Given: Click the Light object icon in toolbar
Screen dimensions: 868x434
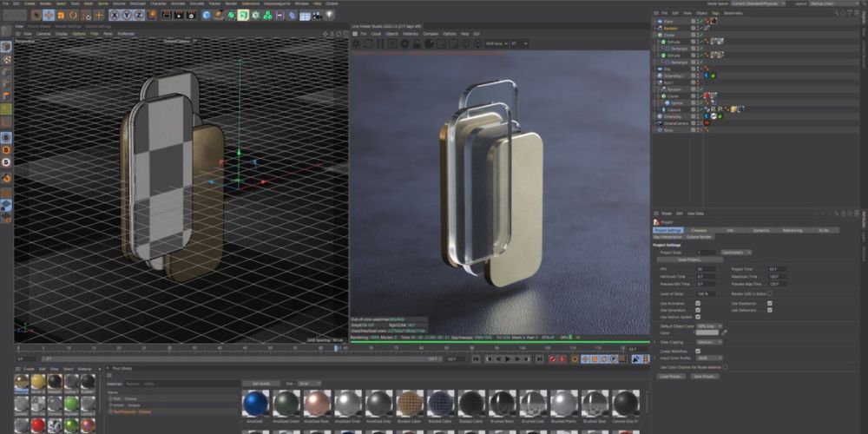Looking at the screenshot, I should click(330, 15).
